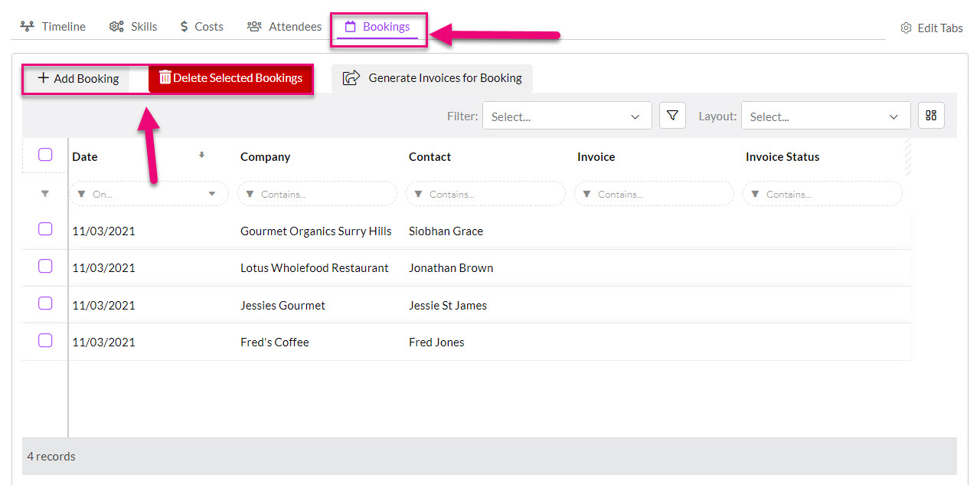Select checkbox for Lotus Wholefood Restaurant
The width and height of the screenshot is (980, 485).
pyautogui.click(x=45, y=266)
